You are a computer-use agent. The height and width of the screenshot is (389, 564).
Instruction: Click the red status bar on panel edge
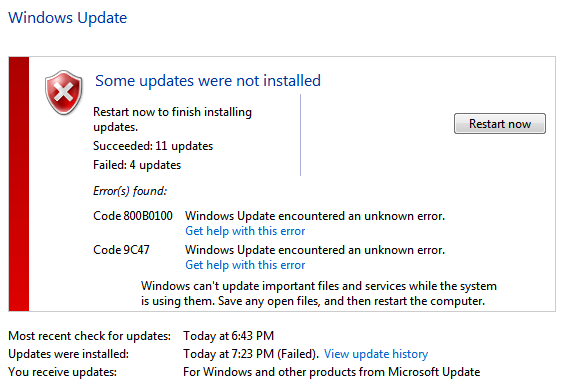point(19,184)
